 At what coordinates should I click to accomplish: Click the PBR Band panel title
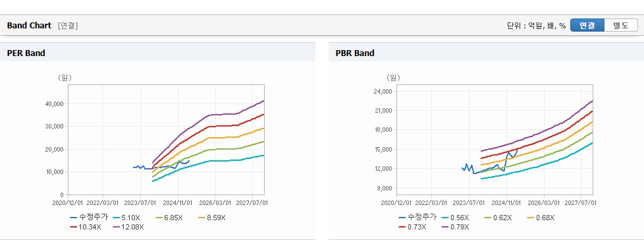click(356, 53)
